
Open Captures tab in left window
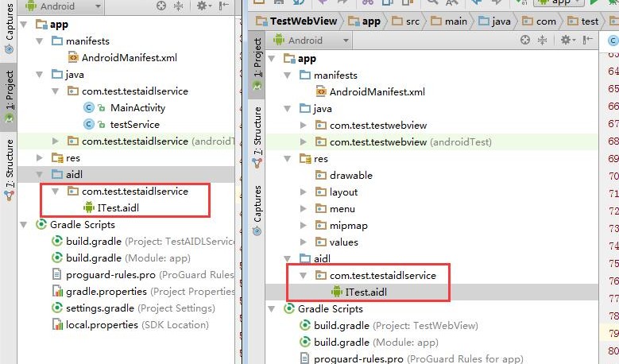tap(9, 28)
